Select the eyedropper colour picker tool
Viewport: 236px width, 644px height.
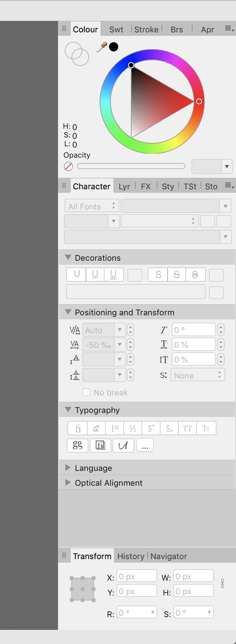pos(101,47)
